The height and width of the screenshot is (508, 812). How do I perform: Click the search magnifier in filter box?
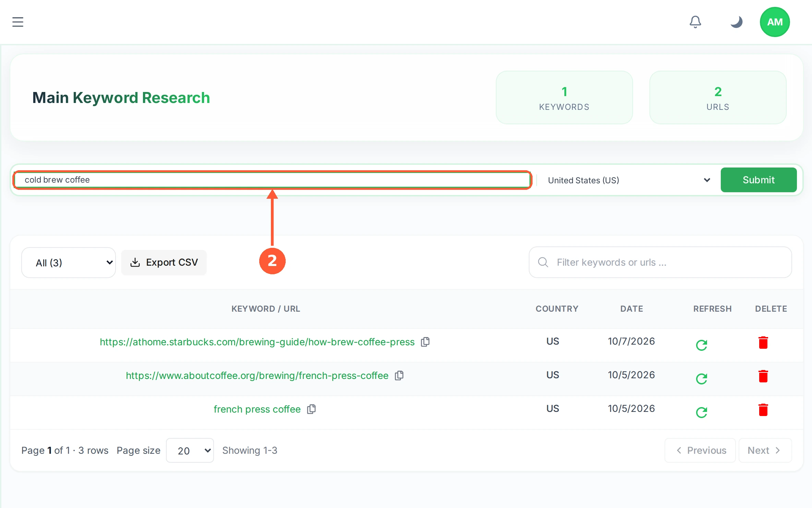(x=543, y=262)
